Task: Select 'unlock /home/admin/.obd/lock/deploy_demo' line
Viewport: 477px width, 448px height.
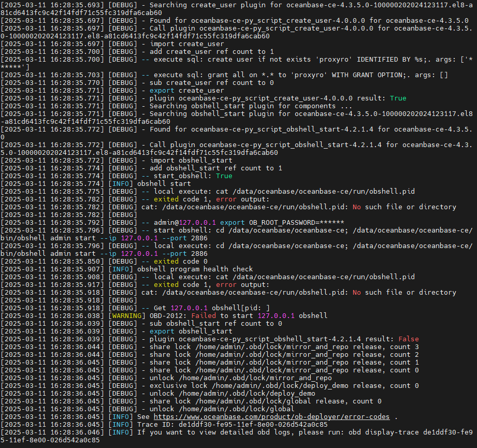Action: pyautogui.click(x=158, y=394)
